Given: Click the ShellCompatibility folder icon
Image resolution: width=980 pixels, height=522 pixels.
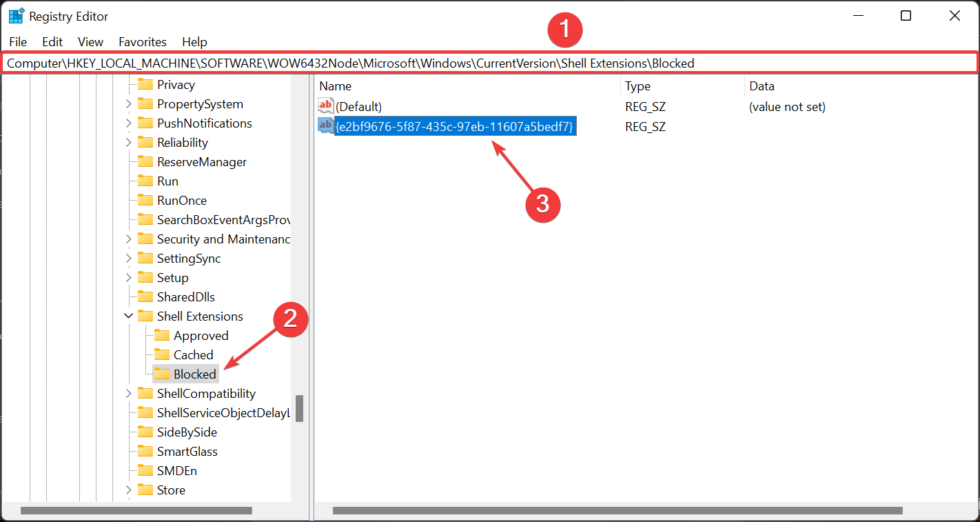Looking at the screenshot, I should tap(145, 394).
